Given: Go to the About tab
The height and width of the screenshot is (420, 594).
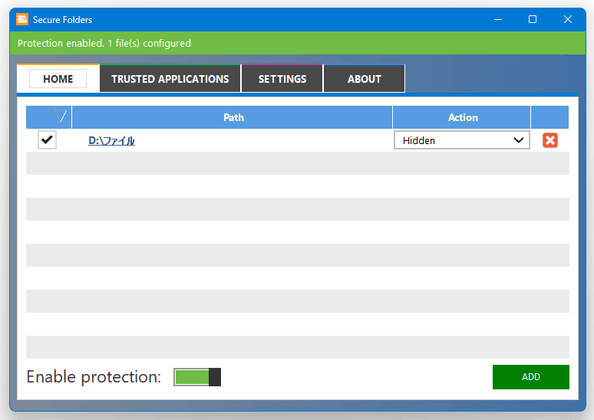Looking at the screenshot, I should tap(364, 79).
